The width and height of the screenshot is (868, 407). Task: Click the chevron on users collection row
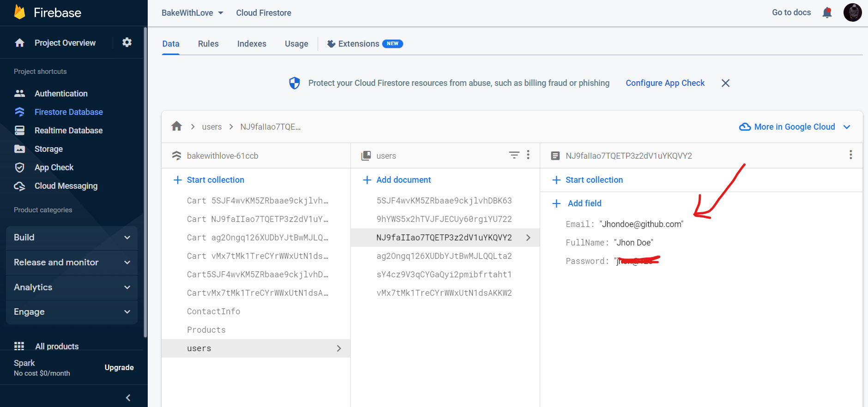pyautogui.click(x=339, y=348)
